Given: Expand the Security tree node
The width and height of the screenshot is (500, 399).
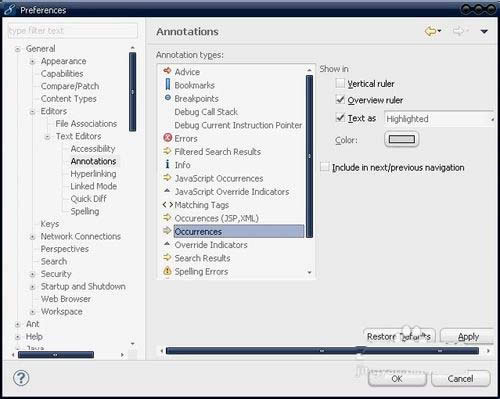Looking at the screenshot, I should (x=32, y=274).
